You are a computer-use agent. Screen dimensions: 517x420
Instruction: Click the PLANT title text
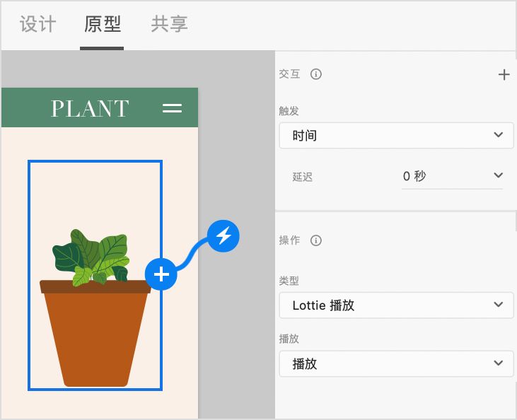coord(90,108)
